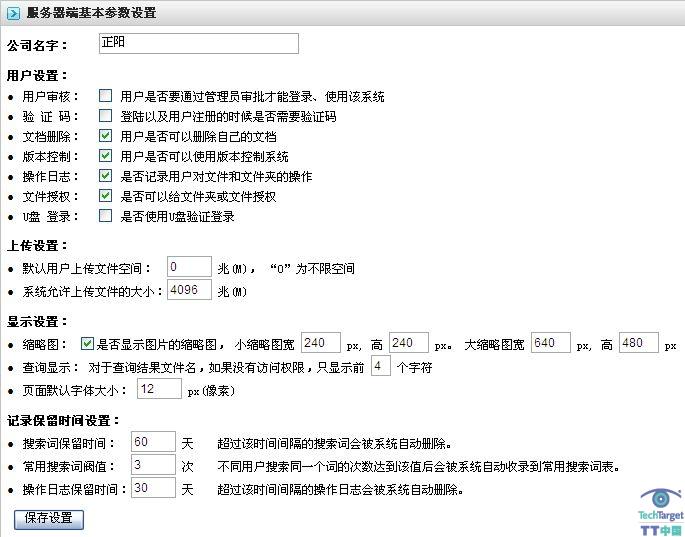Click the 系统允许上传文件的大小 field showing 4096

(189, 290)
